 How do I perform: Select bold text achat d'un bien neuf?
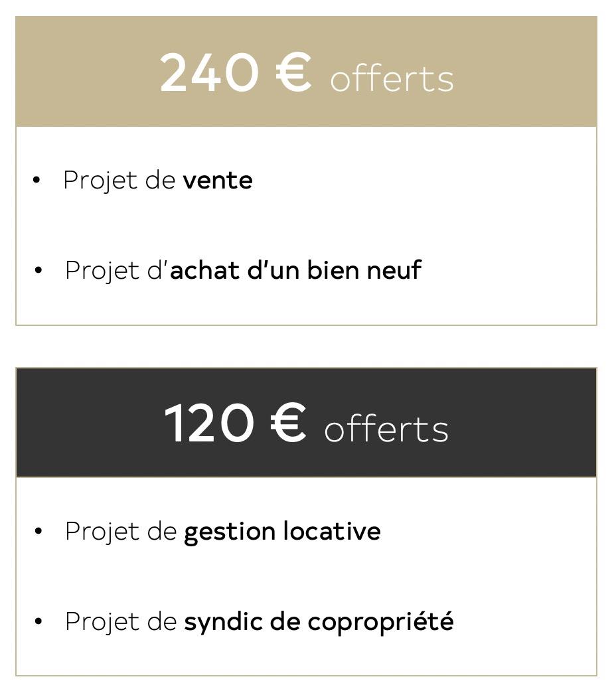[x=295, y=270]
